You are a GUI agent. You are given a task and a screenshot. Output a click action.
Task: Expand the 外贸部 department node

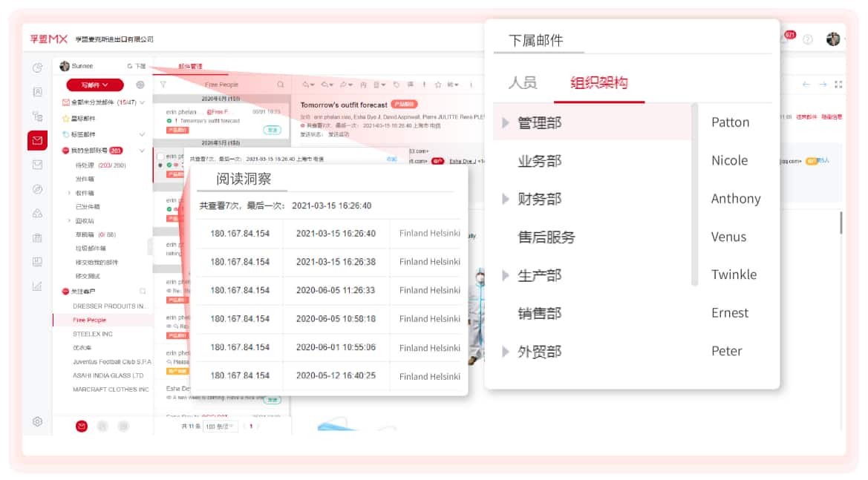tap(506, 352)
